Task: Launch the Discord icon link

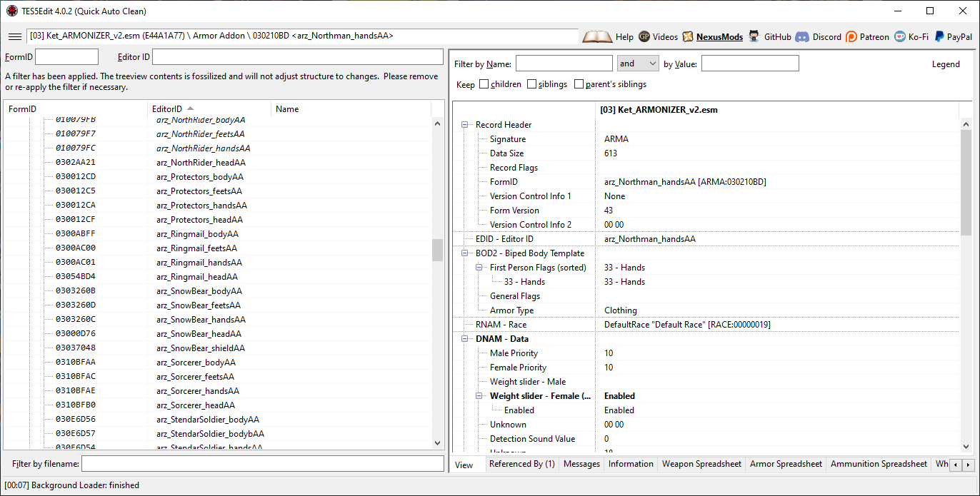Action: pos(802,36)
